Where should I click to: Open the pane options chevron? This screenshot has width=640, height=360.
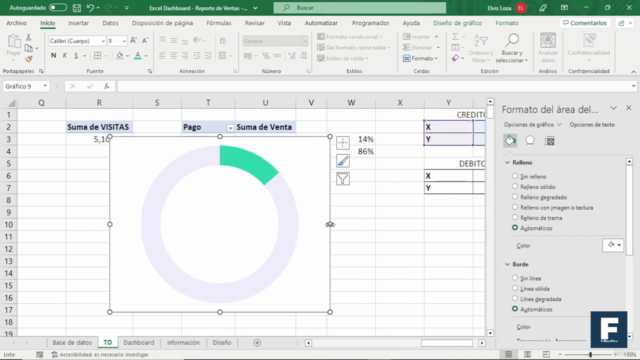click(613, 108)
